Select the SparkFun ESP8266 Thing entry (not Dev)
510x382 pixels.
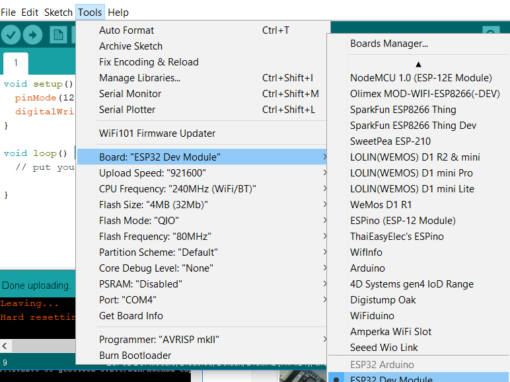pos(419,110)
